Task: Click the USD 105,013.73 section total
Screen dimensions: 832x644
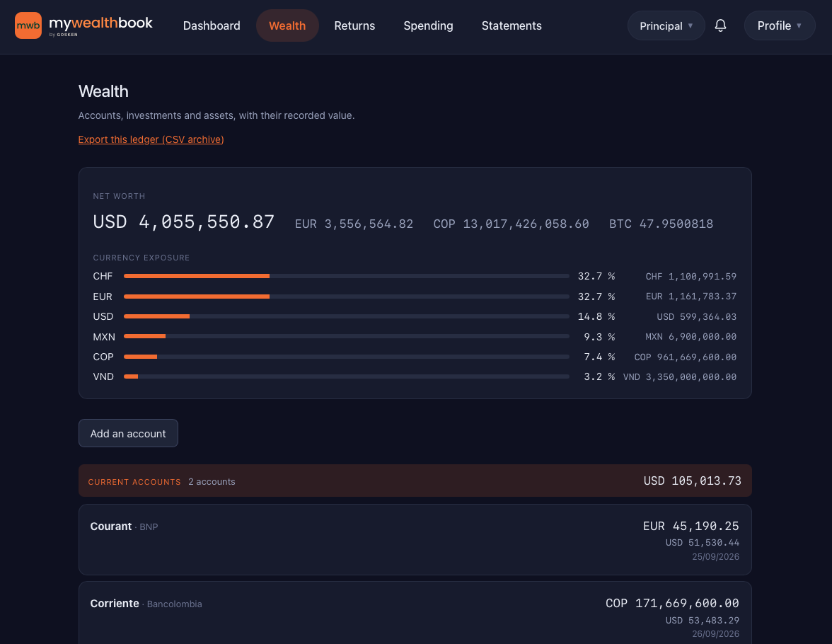Action: pos(693,481)
